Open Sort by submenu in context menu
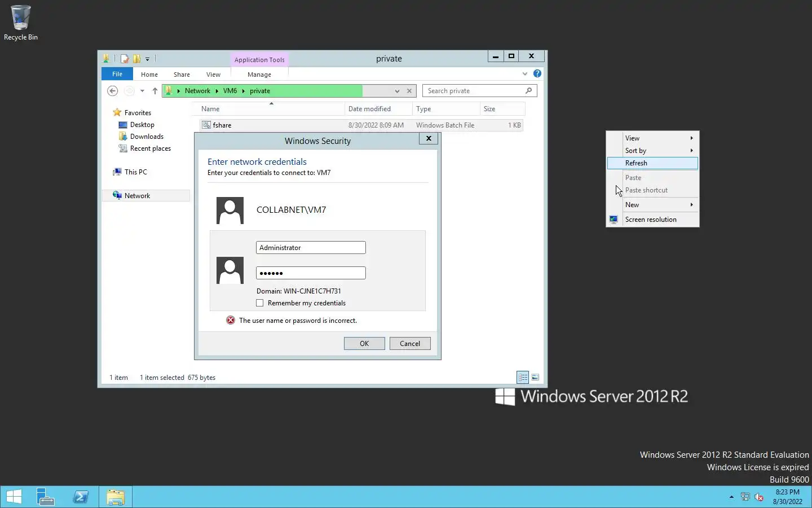This screenshot has height=508, width=812. (653, 151)
